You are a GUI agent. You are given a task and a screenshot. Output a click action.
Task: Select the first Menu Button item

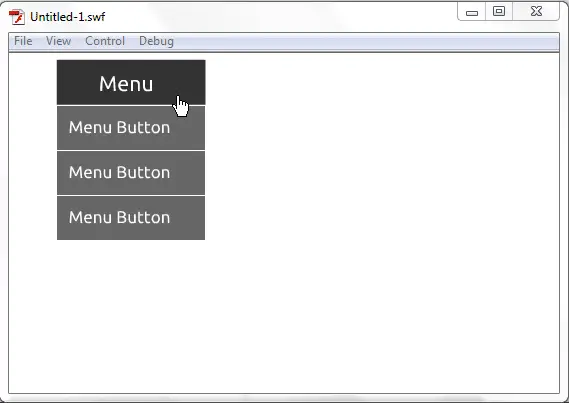[x=131, y=128]
